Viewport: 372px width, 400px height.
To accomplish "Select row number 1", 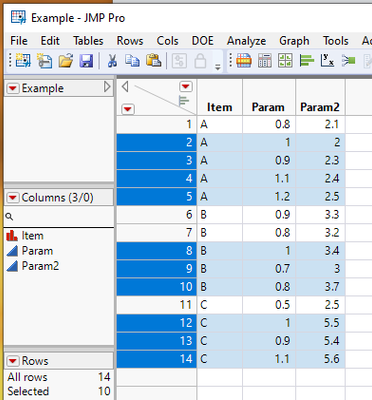I will pos(157,124).
